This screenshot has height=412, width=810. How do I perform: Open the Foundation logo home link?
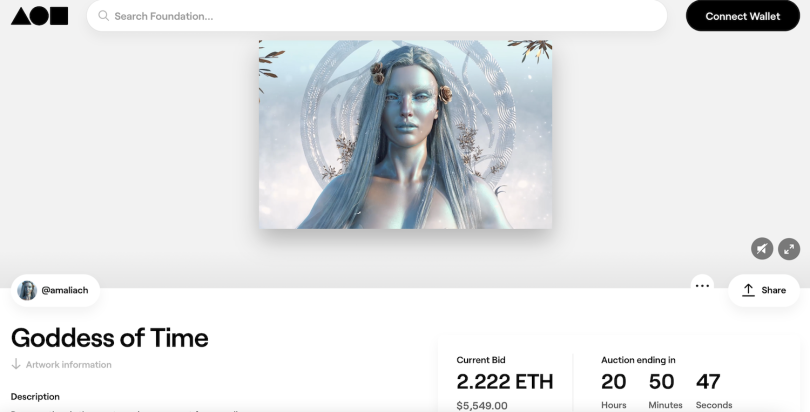(40, 15)
